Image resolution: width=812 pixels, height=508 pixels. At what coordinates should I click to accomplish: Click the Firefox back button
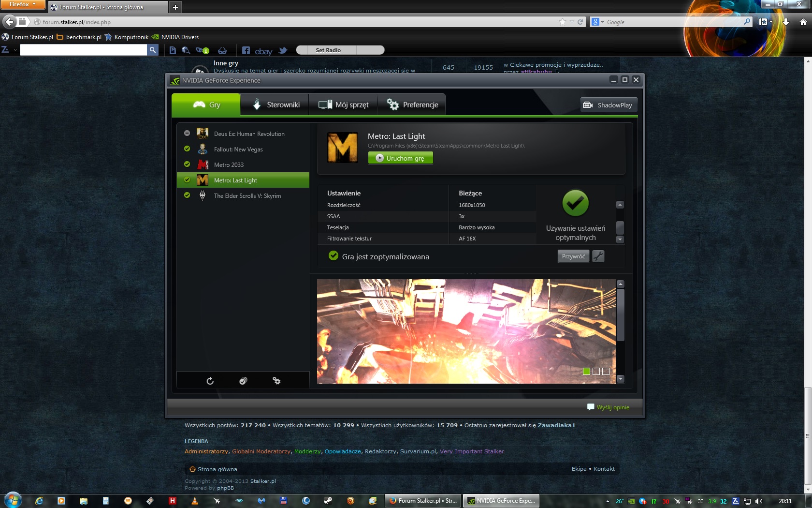click(9, 22)
